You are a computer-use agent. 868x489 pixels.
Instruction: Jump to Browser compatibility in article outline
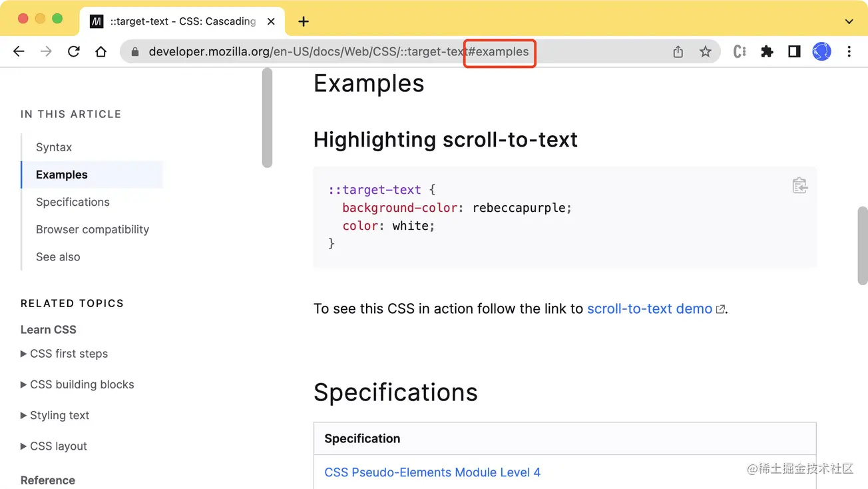(92, 229)
